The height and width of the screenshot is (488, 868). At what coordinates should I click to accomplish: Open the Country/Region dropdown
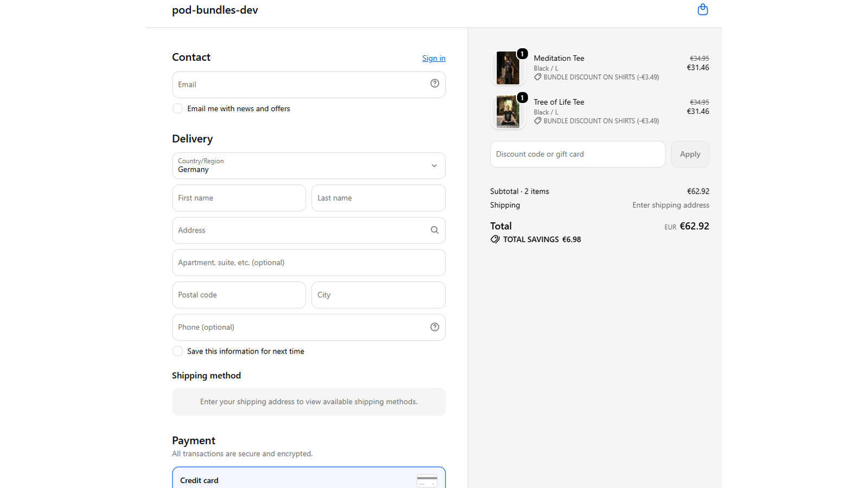pos(309,165)
